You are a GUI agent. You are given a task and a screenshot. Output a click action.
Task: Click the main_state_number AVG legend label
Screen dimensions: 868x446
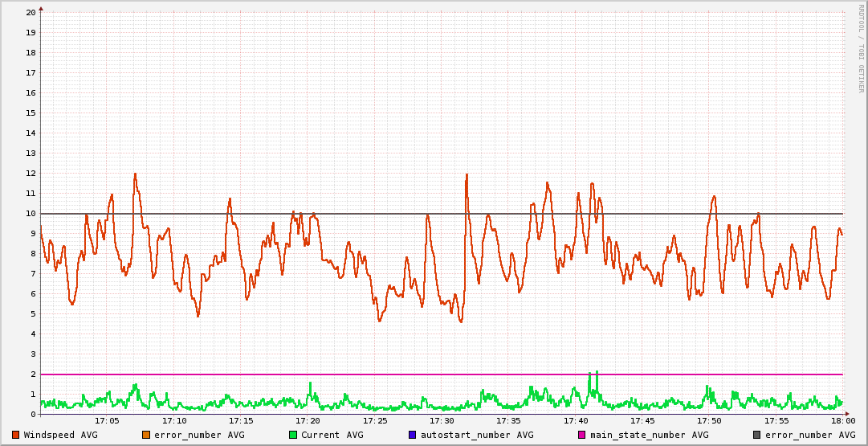(650, 435)
